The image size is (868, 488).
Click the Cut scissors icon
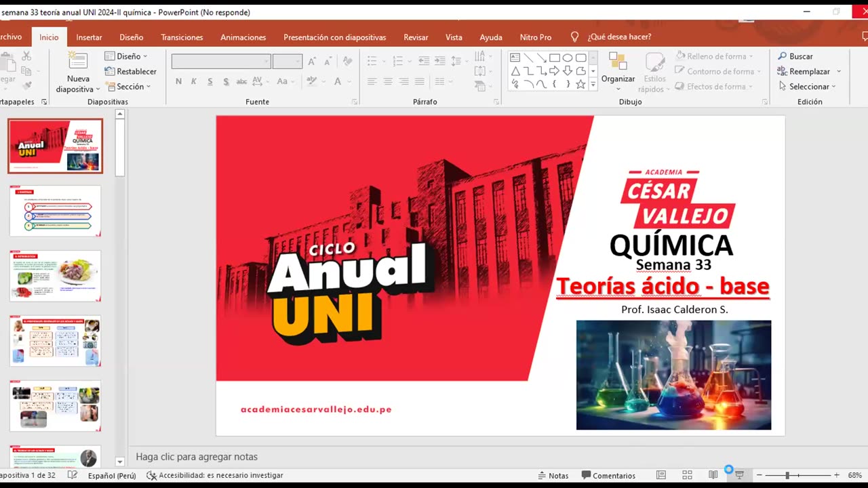coord(26,56)
